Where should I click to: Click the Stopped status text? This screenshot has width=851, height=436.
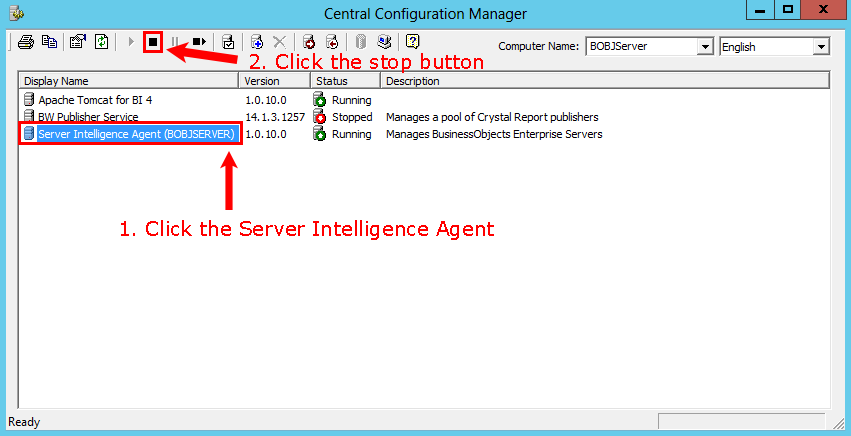(352, 117)
